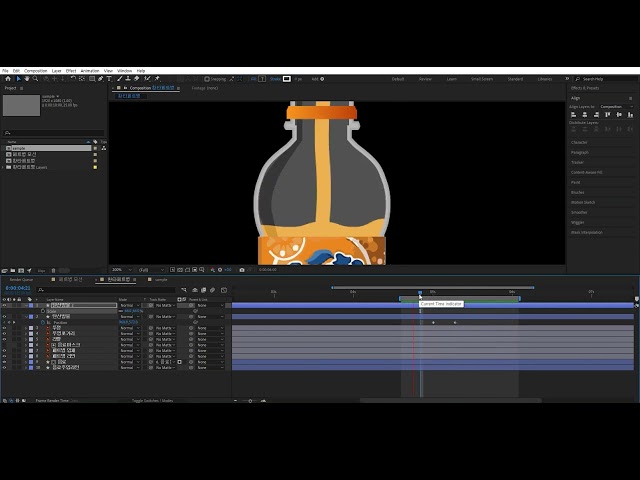Select the Hand tool
This screenshot has height=480, width=640.
tap(27, 79)
